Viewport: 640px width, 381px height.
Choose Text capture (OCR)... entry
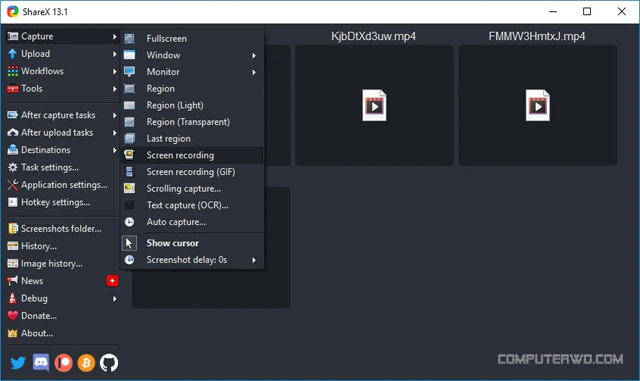click(x=192, y=205)
